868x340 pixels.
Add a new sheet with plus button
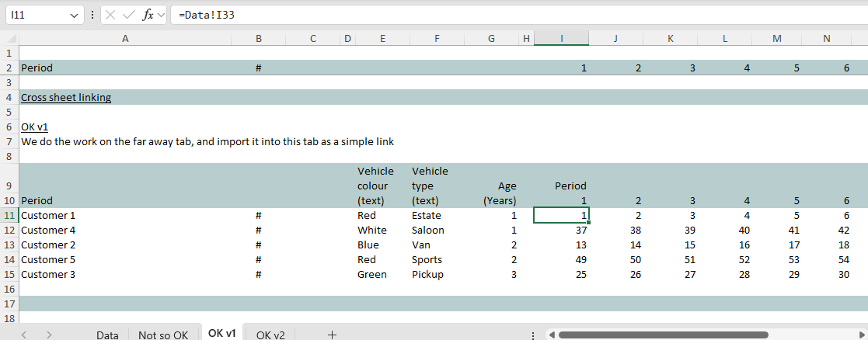tap(332, 335)
